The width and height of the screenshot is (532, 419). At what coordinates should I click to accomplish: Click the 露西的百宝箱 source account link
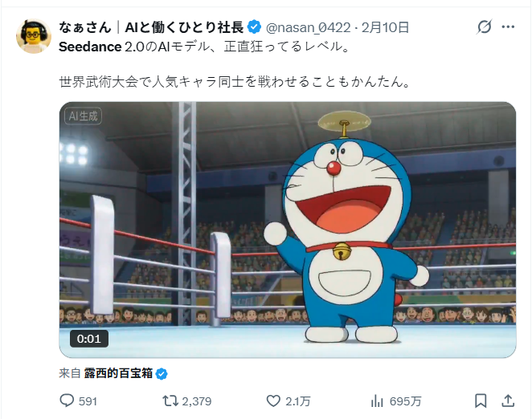[x=118, y=373]
